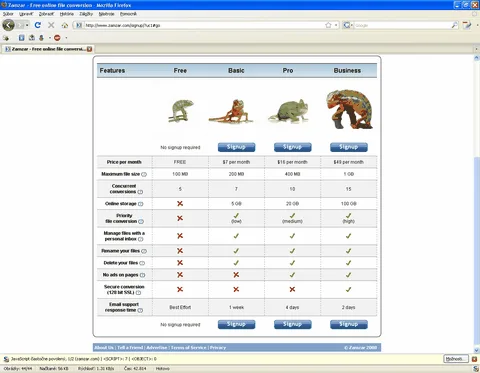Click help icon beside Priority file conversion
The image size is (480, 373).
pos(141,222)
